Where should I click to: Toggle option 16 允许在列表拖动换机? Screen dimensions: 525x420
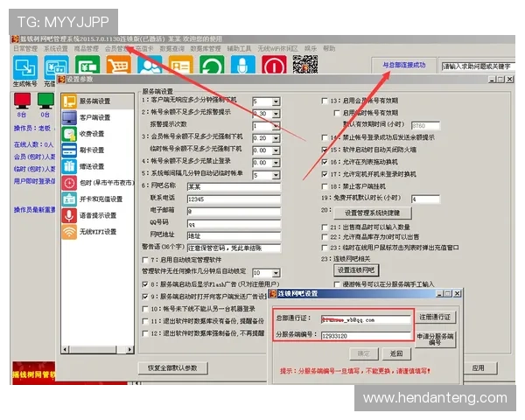[x=324, y=162]
